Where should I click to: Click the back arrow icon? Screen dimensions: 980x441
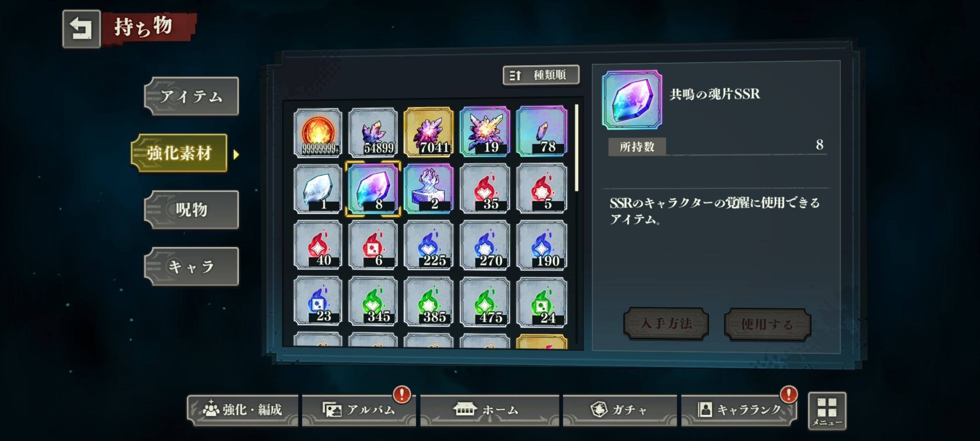tap(81, 29)
